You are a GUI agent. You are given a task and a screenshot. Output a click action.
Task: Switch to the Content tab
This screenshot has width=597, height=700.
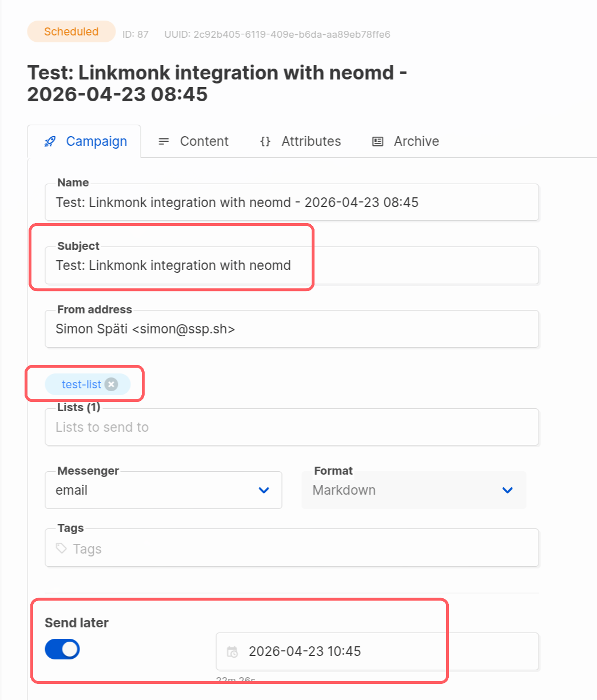click(204, 141)
